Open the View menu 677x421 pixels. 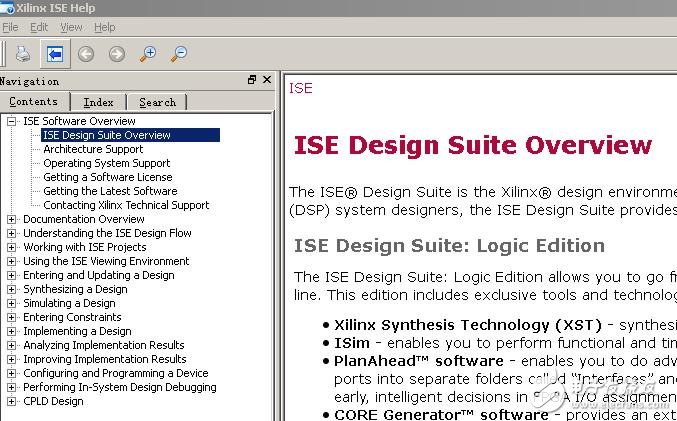coord(71,27)
